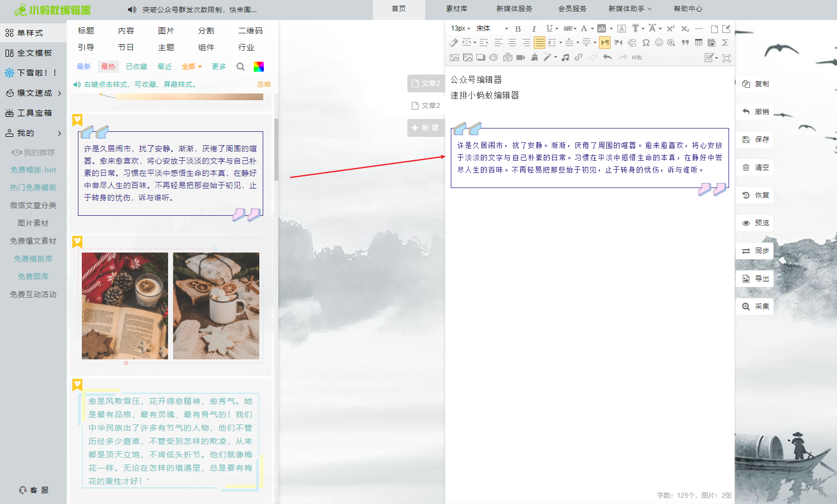Toggle left-to-right text direction
837x504 pixels.
pos(605,42)
